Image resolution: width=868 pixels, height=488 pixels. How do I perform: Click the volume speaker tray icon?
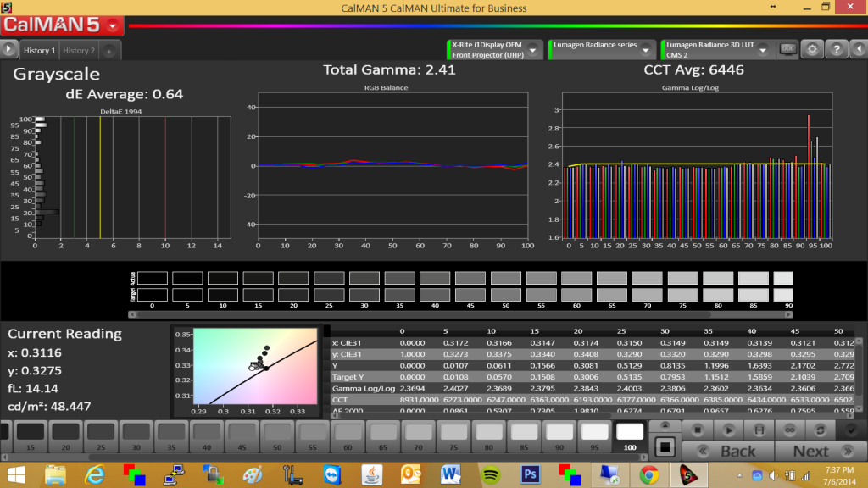[x=773, y=475]
